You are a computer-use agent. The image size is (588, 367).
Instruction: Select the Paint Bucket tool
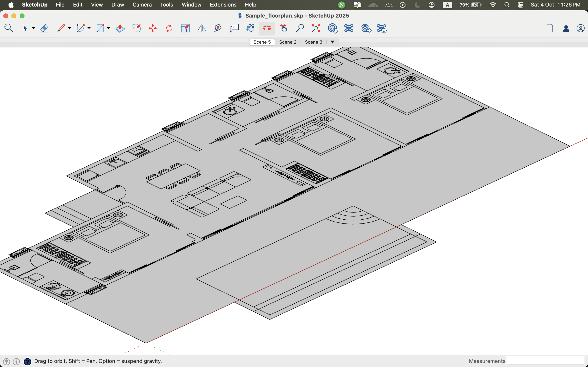coord(251,28)
